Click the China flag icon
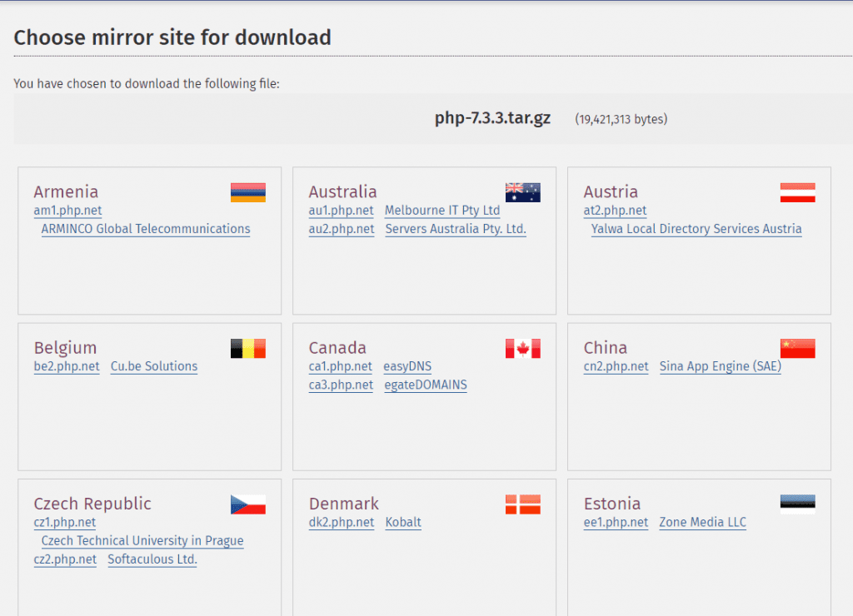853x616 pixels. pos(797,349)
